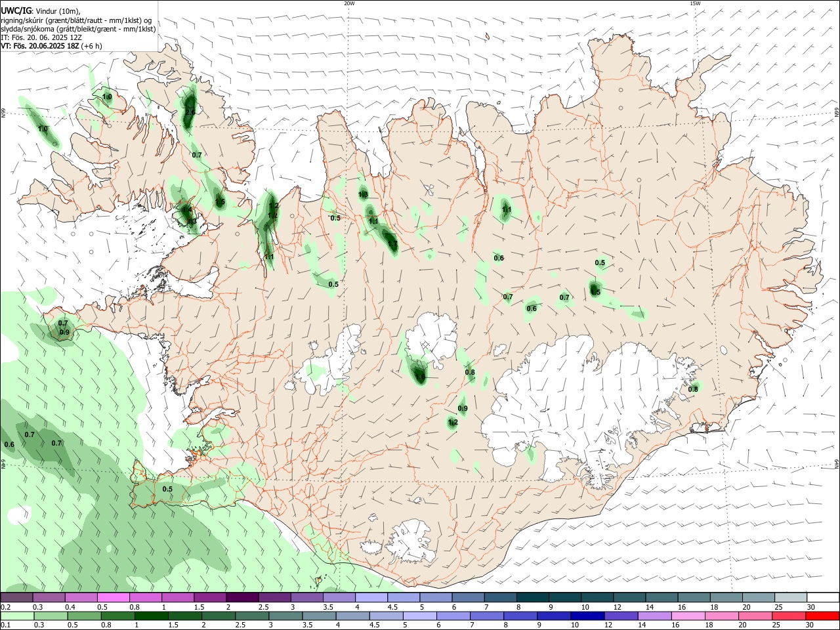Click the rain legend swatch between 7 and 8
Image resolution: width=840 pixels, height=630 pixels.
click(486, 616)
